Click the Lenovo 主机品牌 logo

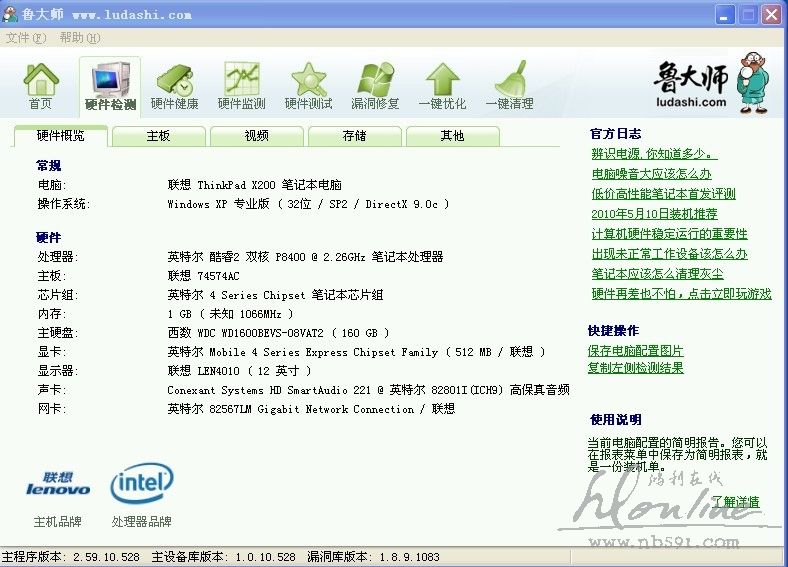[x=57, y=486]
